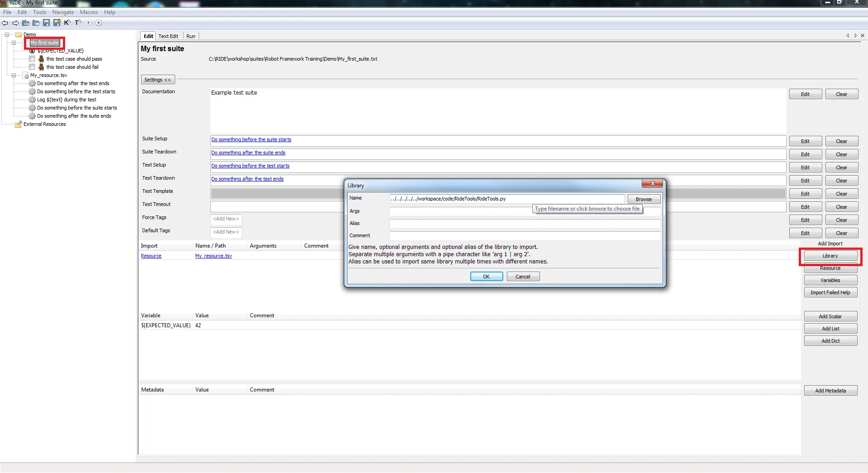Open the Help menu

point(110,12)
